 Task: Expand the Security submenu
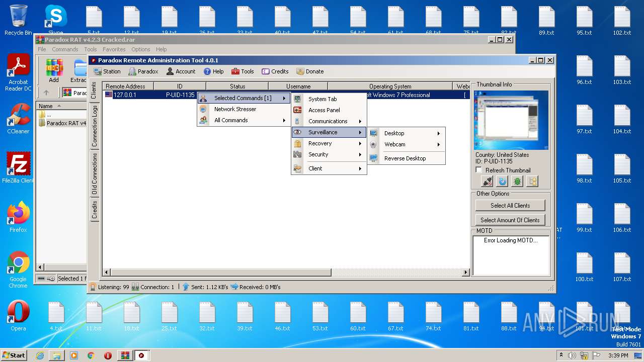tap(329, 154)
